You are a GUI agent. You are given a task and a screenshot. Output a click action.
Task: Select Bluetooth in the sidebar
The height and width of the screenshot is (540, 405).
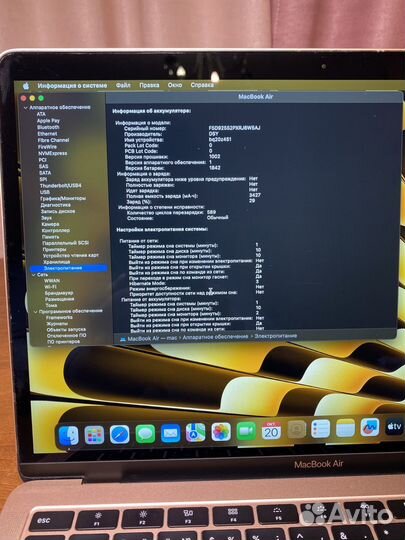[48, 127]
